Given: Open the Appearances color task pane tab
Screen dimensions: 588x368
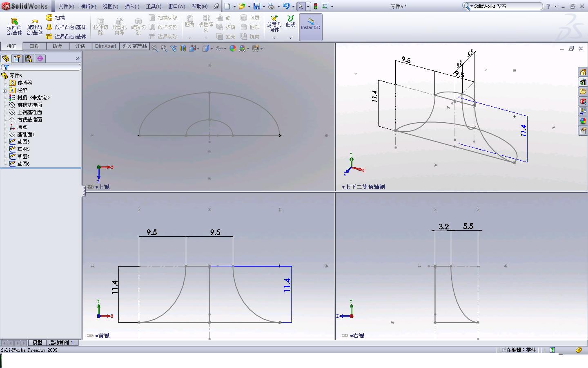Looking at the screenshot, I should [x=583, y=121].
